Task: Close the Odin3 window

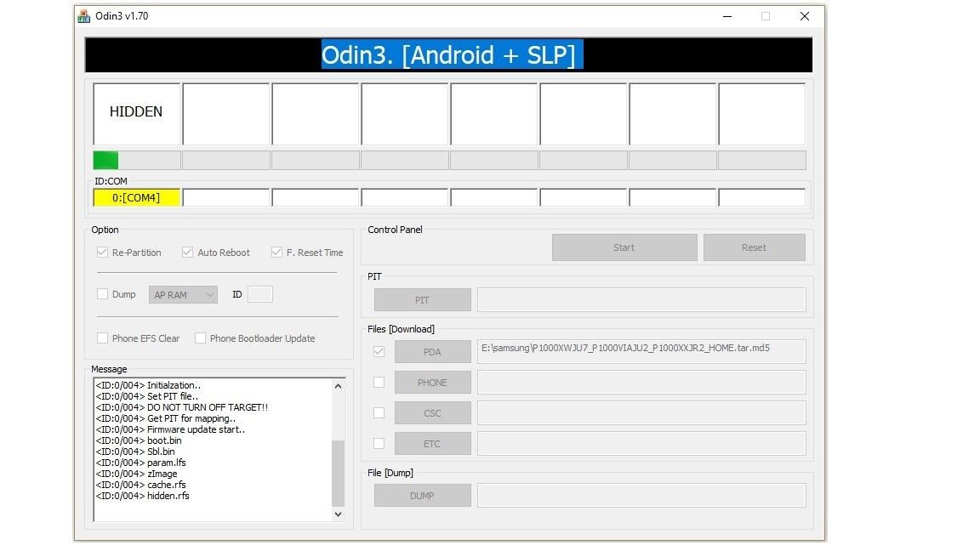Action: click(x=805, y=16)
